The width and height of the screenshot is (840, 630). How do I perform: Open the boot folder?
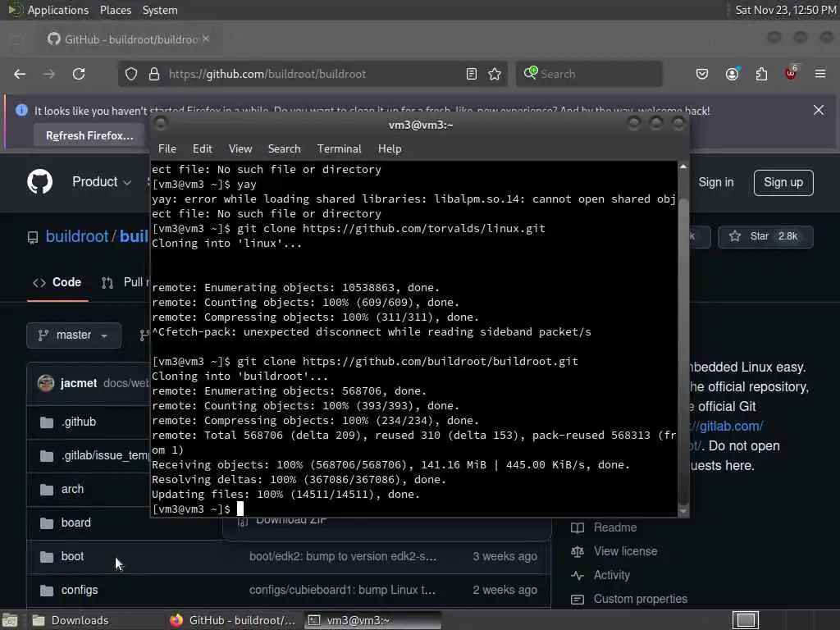tap(72, 556)
